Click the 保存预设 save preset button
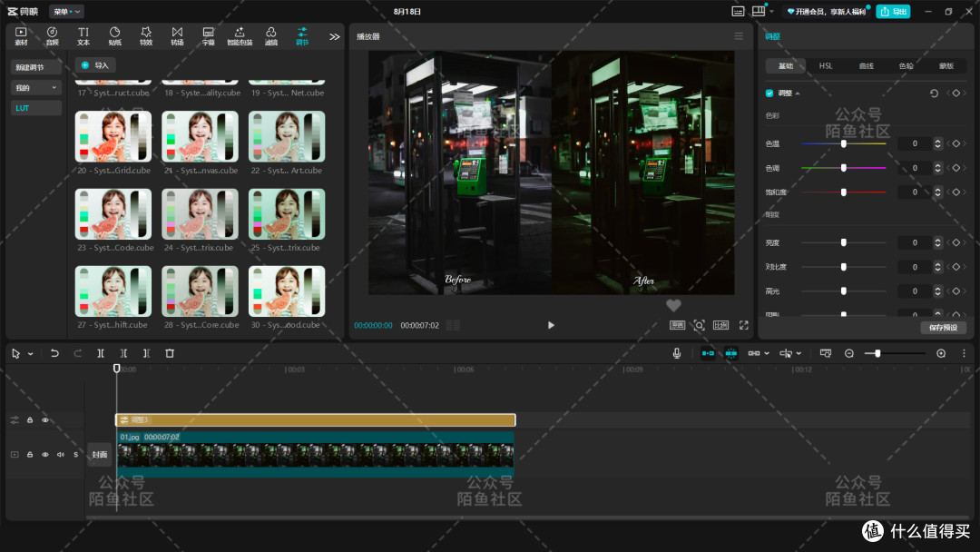The image size is (980, 552). click(x=943, y=328)
